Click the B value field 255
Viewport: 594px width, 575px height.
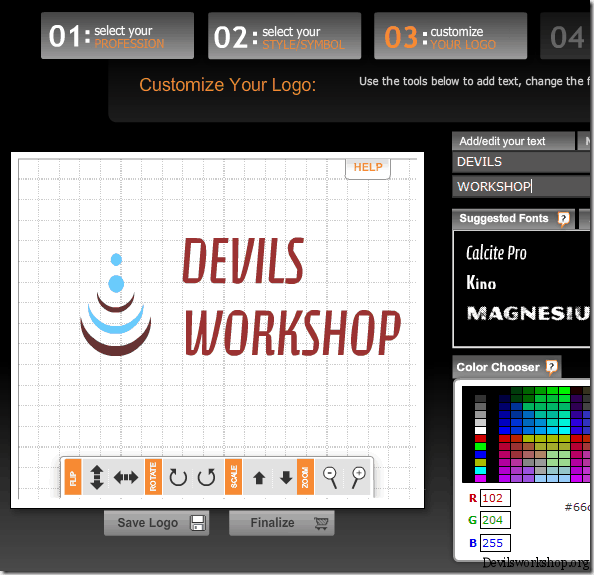pos(495,543)
